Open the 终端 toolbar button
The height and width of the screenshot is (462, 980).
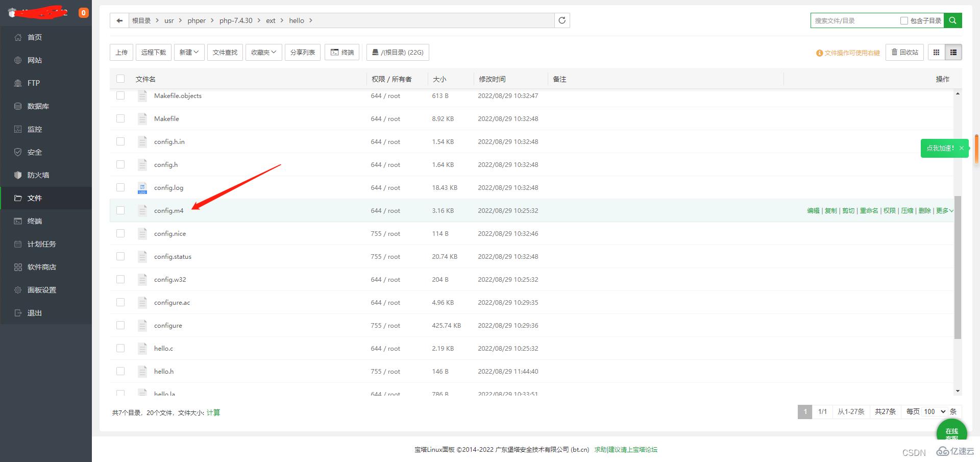pyautogui.click(x=342, y=52)
